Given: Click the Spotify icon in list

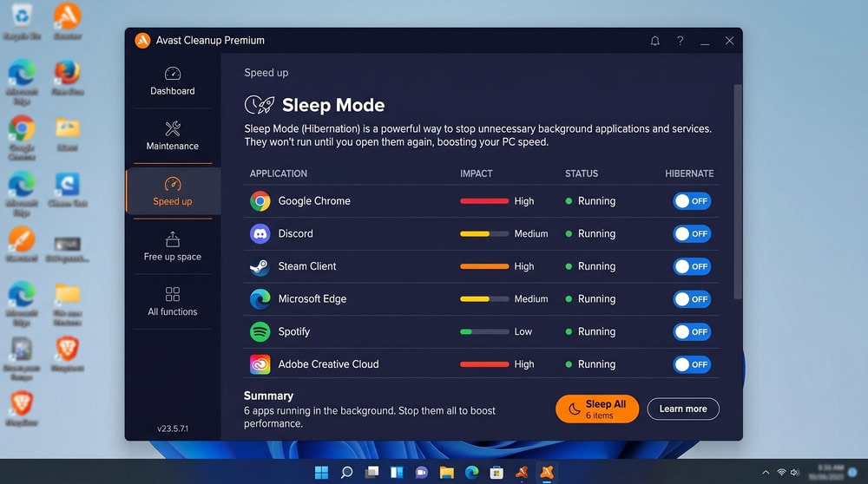Looking at the screenshot, I should 260,331.
